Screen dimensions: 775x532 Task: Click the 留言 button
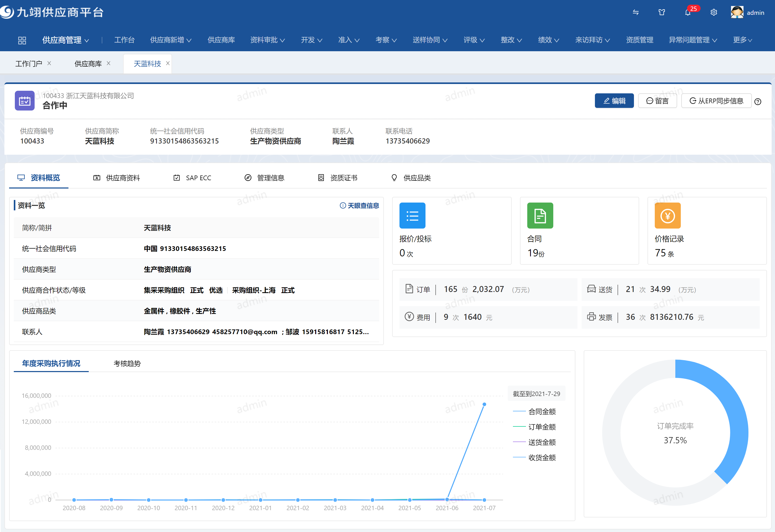[x=657, y=101]
